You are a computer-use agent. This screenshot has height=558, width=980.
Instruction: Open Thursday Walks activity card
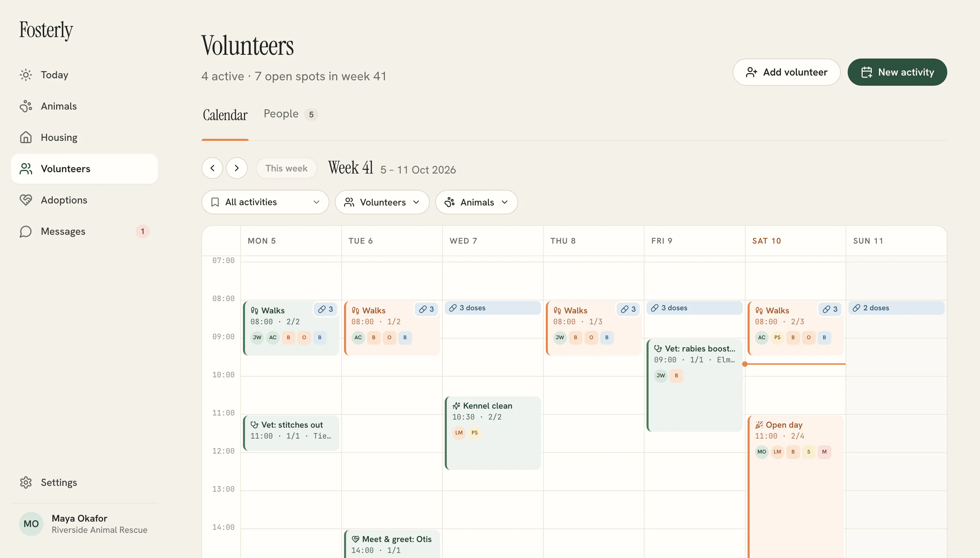pyautogui.click(x=593, y=328)
